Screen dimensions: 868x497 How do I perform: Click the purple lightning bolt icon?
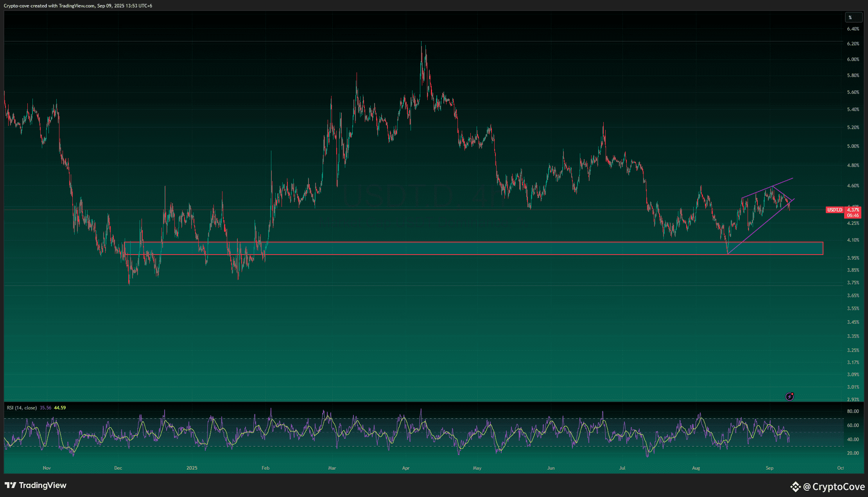click(789, 397)
